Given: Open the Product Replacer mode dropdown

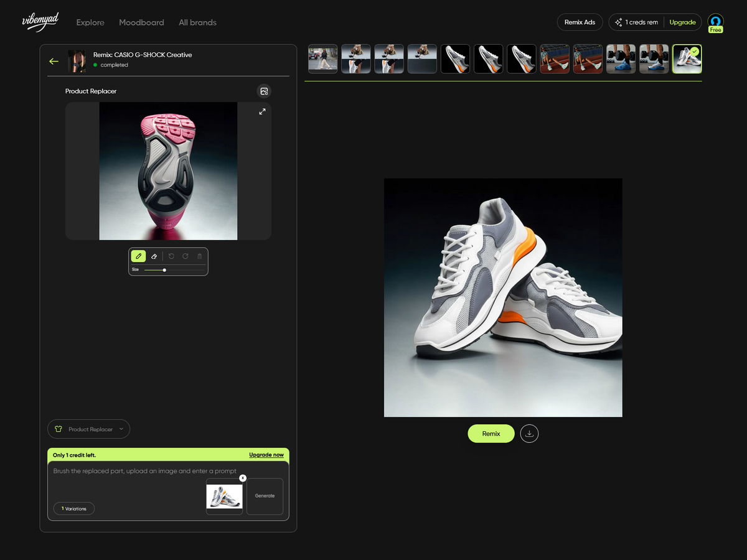Looking at the screenshot, I should coord(88,429).
